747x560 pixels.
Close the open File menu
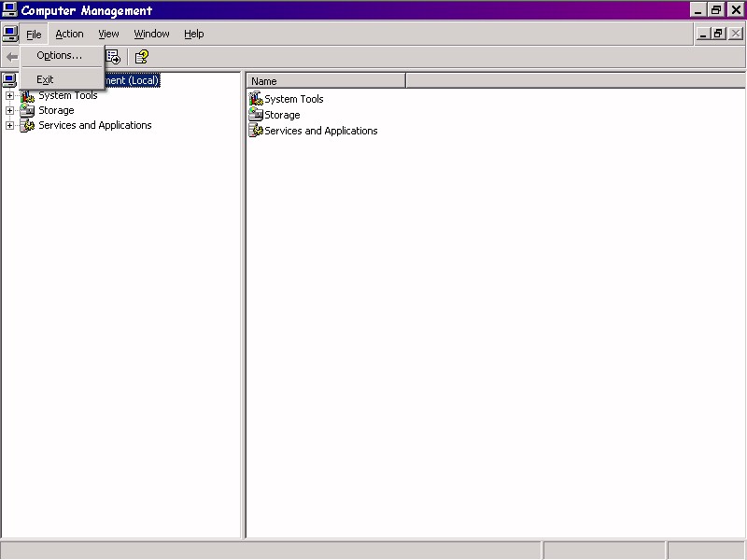click(x=34, y=35)
